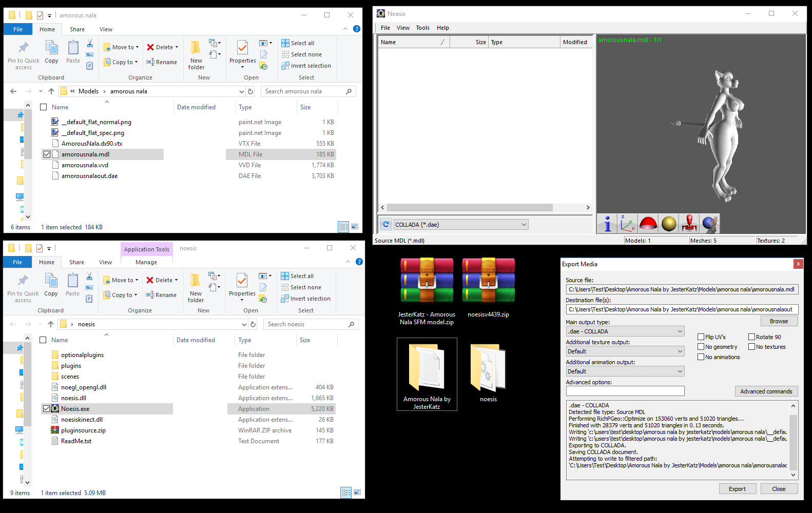Viewport: 812px width, 513px height.
Task: Sort by Type column in Noesis file list
Action: (524, 42)
